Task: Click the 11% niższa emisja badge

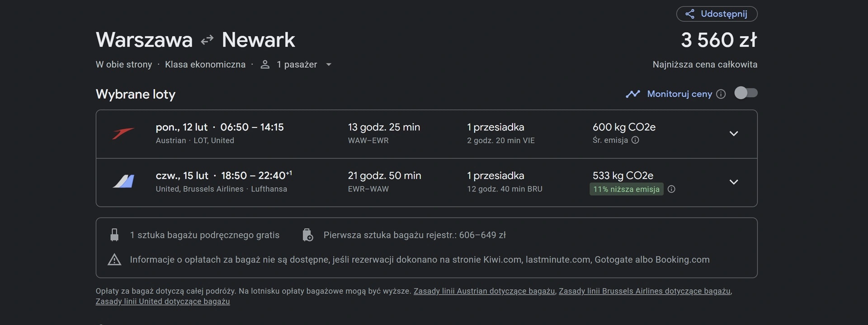Action: tap(626, 189)
